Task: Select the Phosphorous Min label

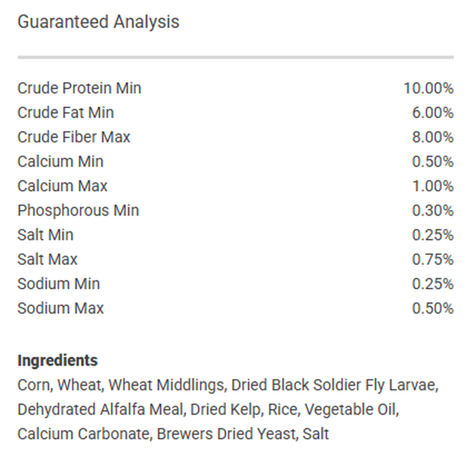Action: (x=78, y=211)
